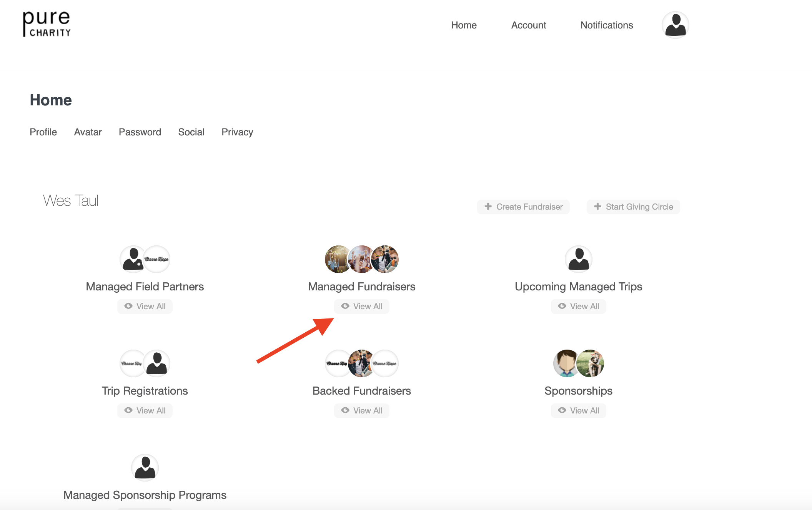812x510 pixels.
Task: Select the Managed Fundraisers photo thumbnails
Action: [362, 259]
